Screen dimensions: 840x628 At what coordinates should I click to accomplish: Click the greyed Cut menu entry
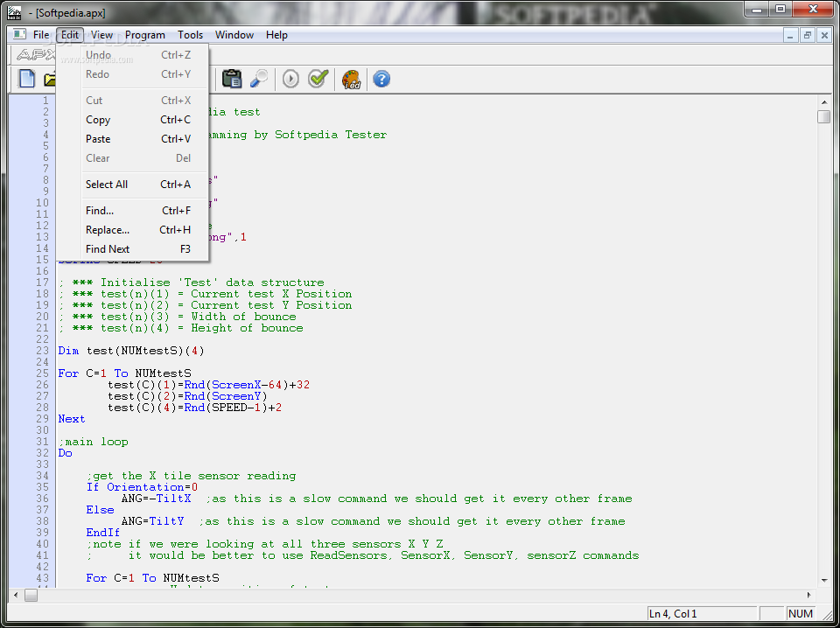coord(132,100)
